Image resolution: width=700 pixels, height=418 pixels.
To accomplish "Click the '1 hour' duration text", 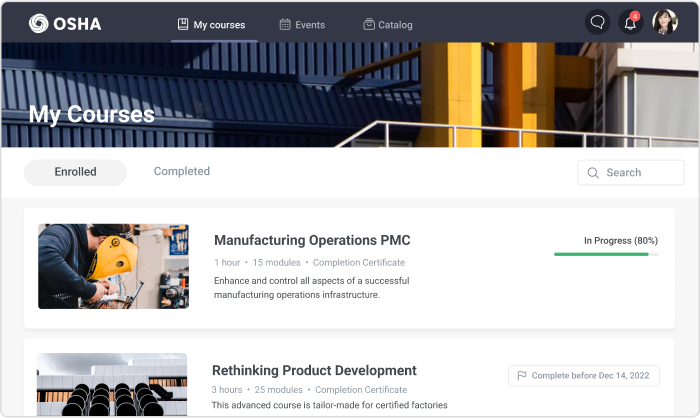I will 227,263.
